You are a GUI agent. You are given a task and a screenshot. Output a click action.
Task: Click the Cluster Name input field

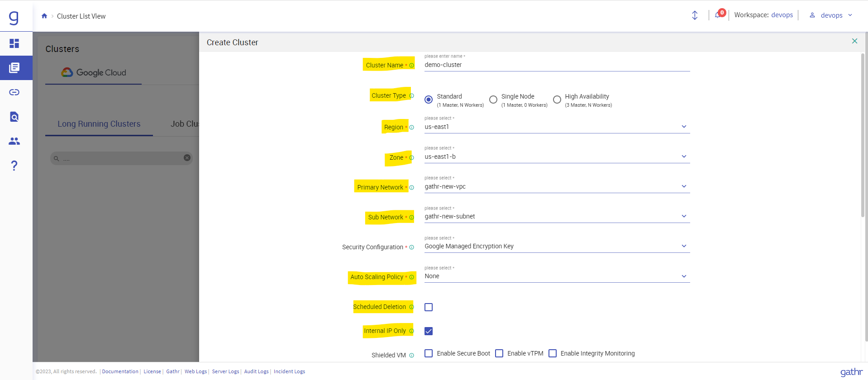(557, 65)
